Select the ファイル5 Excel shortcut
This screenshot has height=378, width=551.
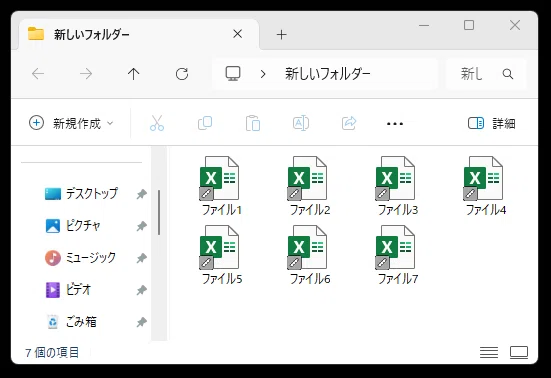tap(221, 255)
